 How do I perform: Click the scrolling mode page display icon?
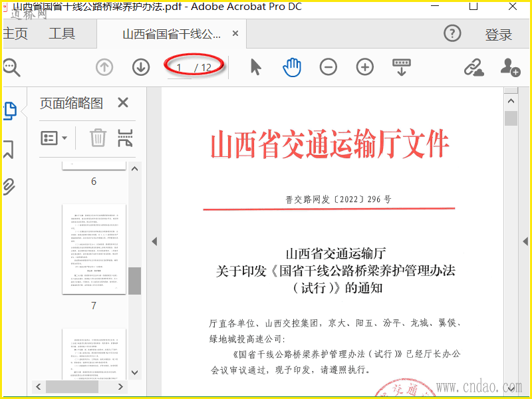point(402,67)
